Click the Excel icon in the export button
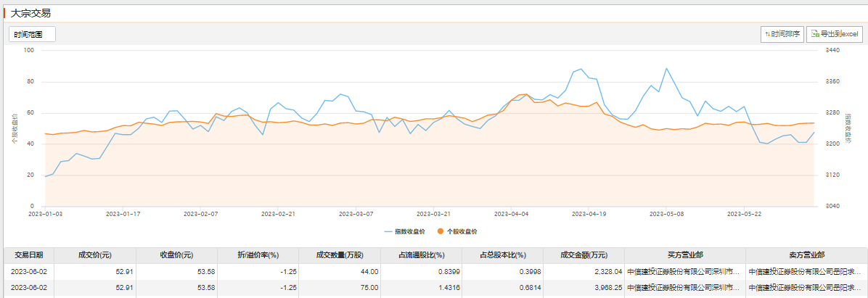Screen dimensions: 868x298 (816, 34)
